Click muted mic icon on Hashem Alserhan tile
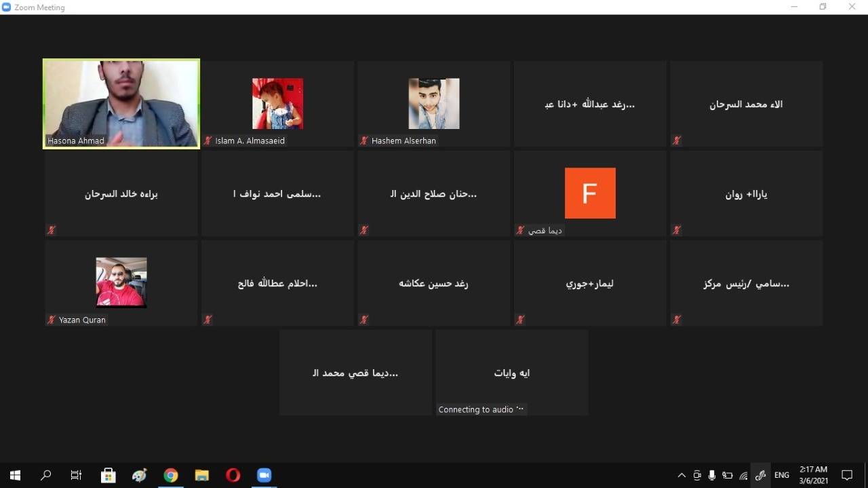This screenshot has height=488, width=868. click(x=364, y=140)
